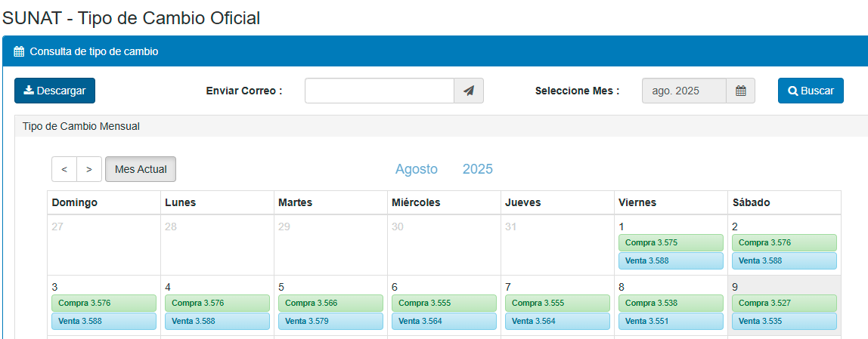Click the greyed day 29 cell

click(x=331, y=245)
